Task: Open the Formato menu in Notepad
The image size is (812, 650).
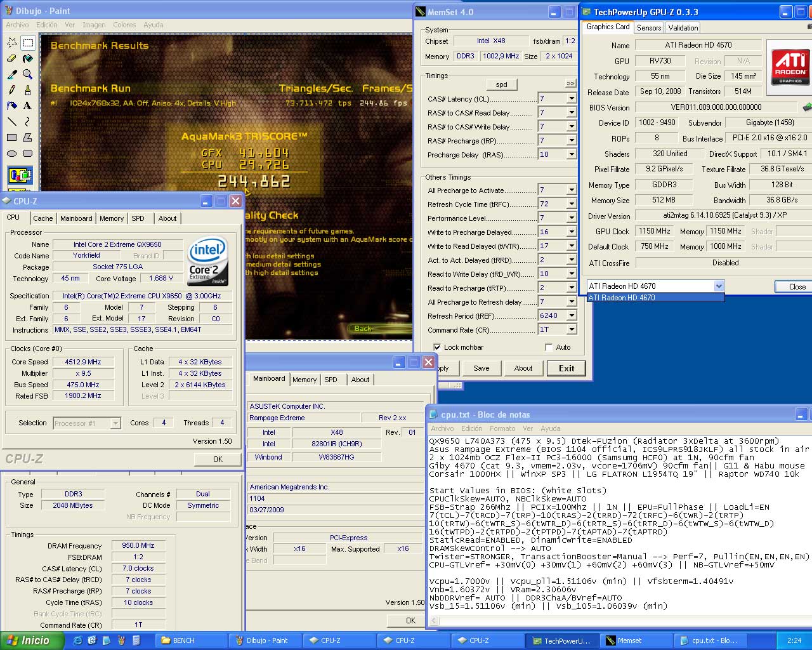Action: [502, 428]
